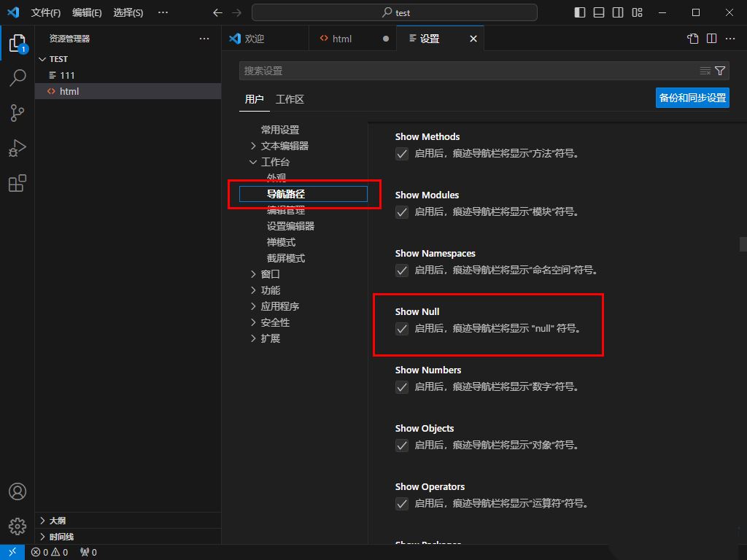Uncheck the Show Null checkbox
The image size is (747, 560).
402,329
